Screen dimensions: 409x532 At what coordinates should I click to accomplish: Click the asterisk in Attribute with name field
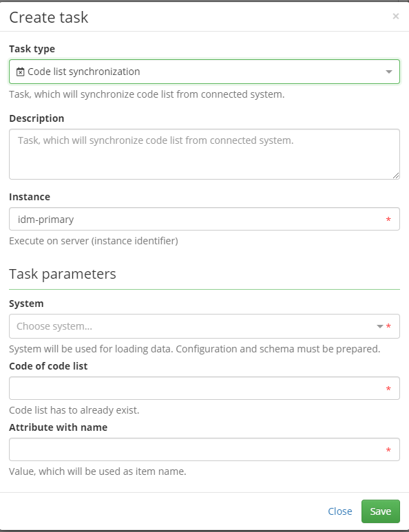coord(388,451)
